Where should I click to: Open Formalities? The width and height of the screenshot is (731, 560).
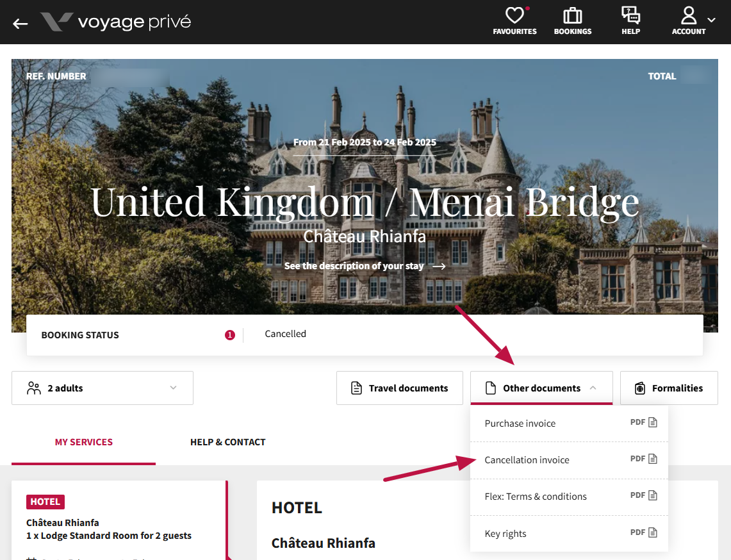coord(669,388)
